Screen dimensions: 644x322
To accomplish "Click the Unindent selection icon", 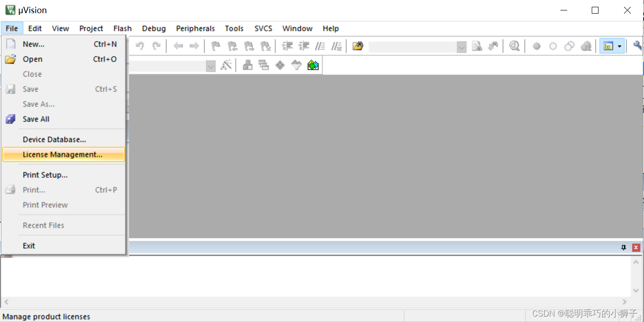I will pyautogui.click(x=304, y=46).
